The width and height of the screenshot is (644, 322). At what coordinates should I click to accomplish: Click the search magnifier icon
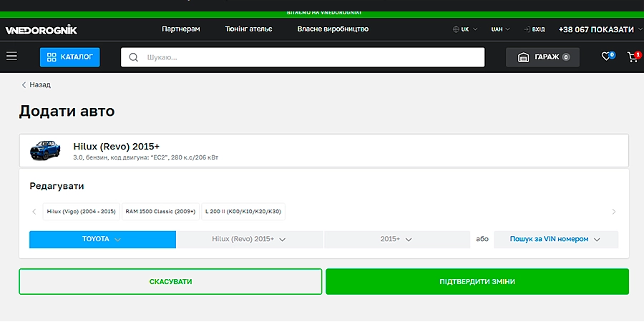134,57
